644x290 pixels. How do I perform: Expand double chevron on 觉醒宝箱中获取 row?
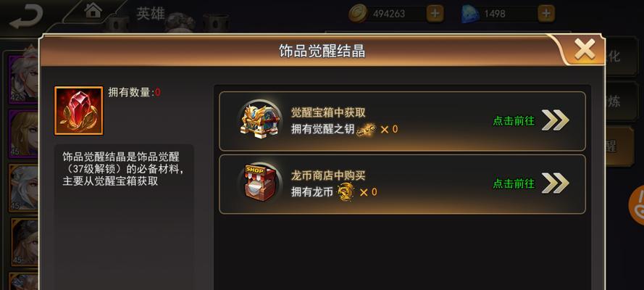pos(556,120)
